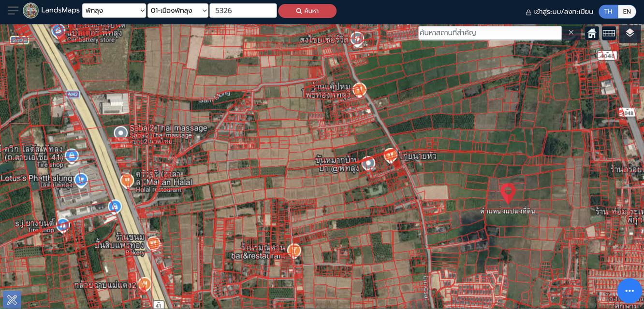Click the Lotus's Phatthalung shopping marker

click(81, 180)
